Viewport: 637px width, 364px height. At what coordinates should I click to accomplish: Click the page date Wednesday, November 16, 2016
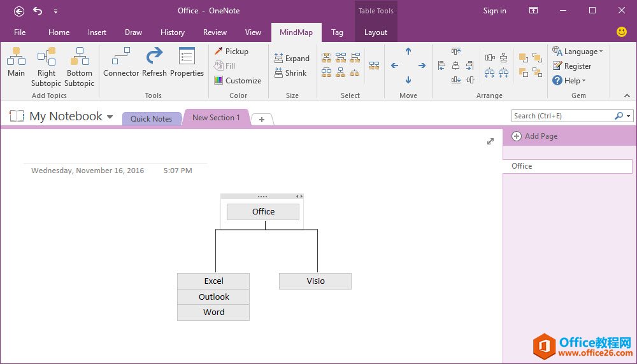click(88, 171)
